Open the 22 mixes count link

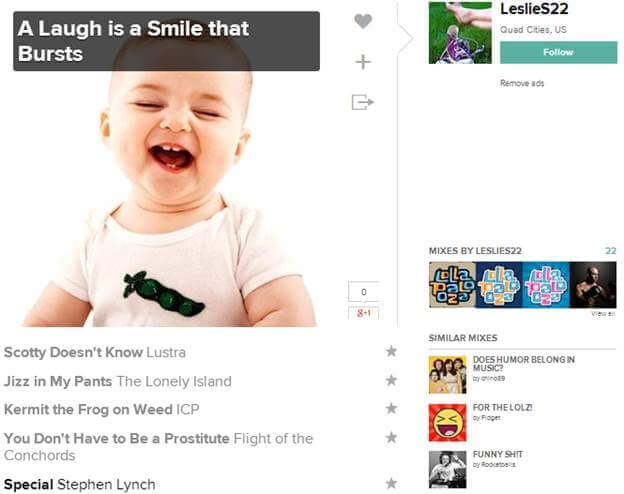click(610, 251)
